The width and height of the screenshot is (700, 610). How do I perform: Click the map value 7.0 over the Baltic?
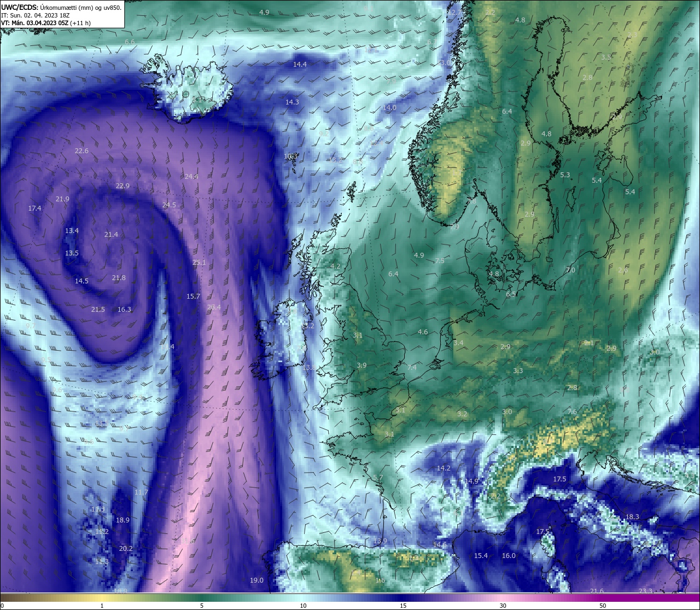tap(570, 270)
